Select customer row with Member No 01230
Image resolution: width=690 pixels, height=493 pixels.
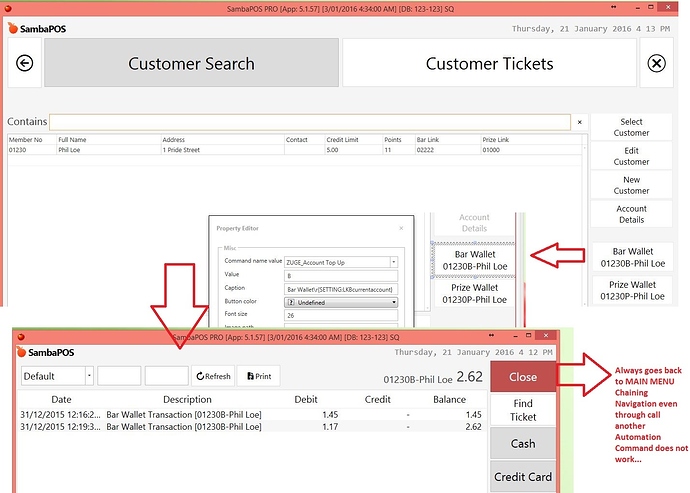click(x=295, y=150)
